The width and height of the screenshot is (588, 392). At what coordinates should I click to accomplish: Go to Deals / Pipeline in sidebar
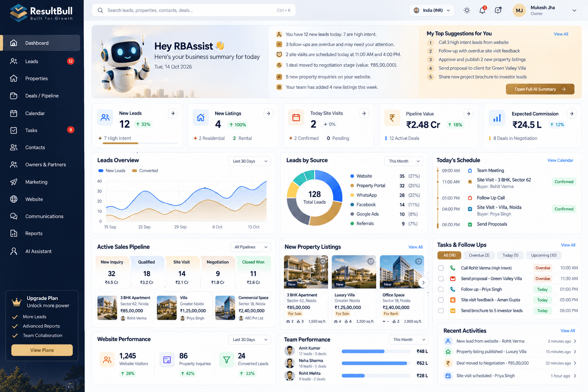[x=42, y=96]
